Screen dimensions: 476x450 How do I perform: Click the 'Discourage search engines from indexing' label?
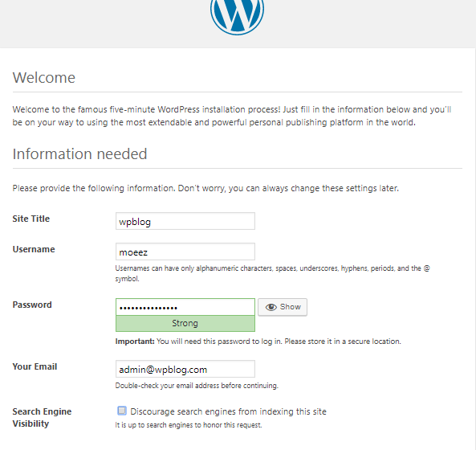point(228,411)
